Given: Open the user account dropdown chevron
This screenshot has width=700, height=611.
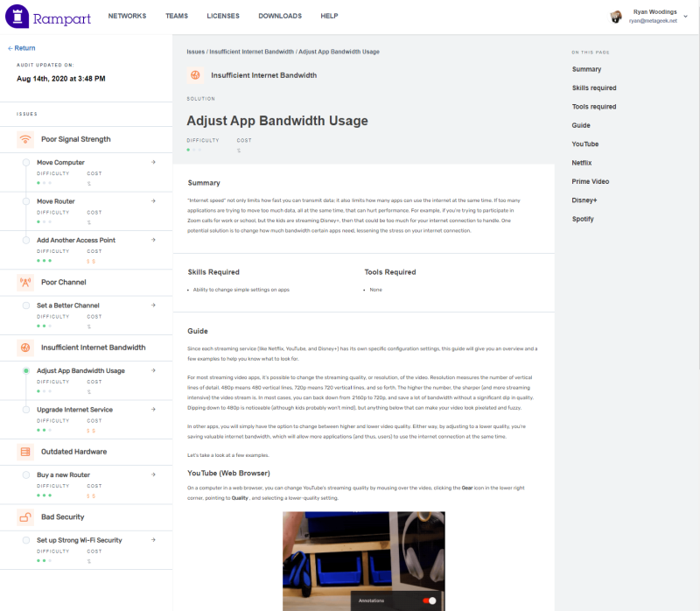Looking at the screenshot, I should point(686,17).
